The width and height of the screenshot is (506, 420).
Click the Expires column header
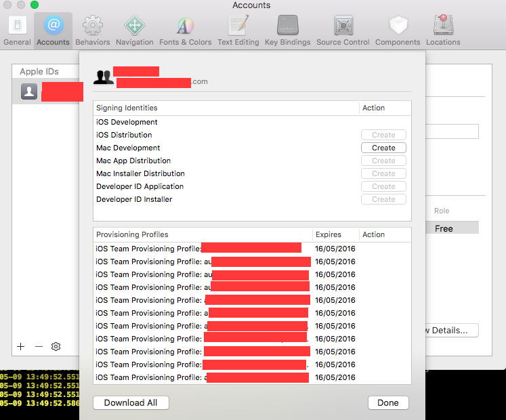[x=335, y=234]
